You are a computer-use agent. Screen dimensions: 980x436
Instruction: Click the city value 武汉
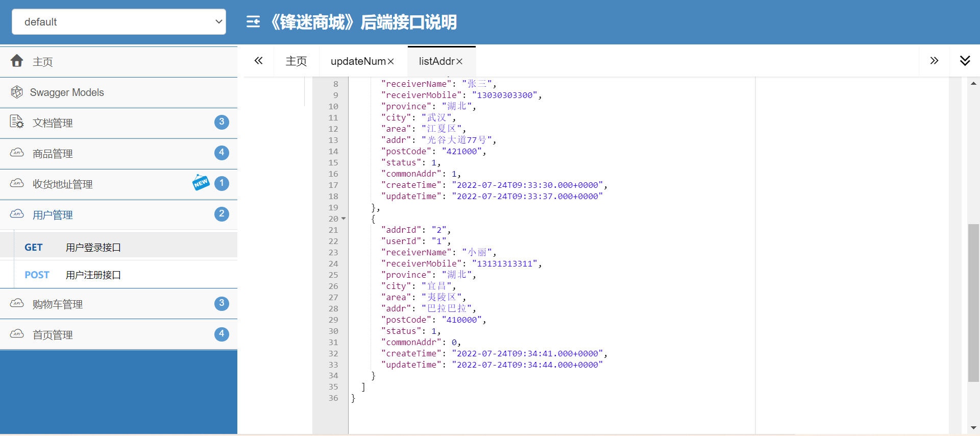point(436,117)
